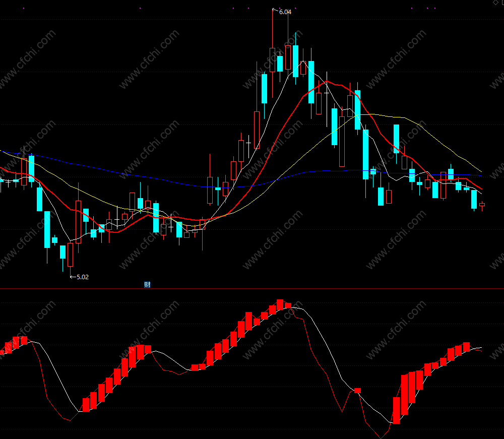Click the diamond icon in top-right corner
This screenshot has height=439, width=504.
(x=495, y=2)
